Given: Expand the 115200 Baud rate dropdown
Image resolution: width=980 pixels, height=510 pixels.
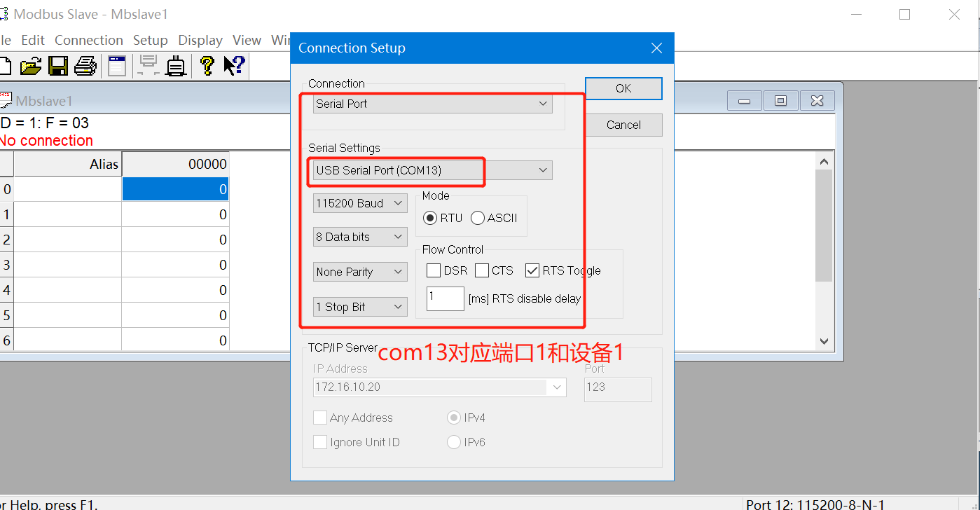Looking at the screenshot, I should (360, 203).
